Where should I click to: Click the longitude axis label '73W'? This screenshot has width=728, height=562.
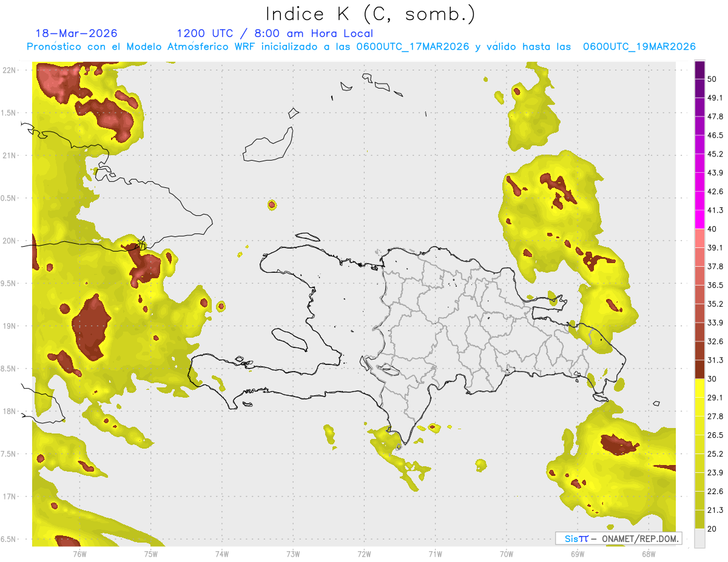pyautogui.click(x=293, y=554)
